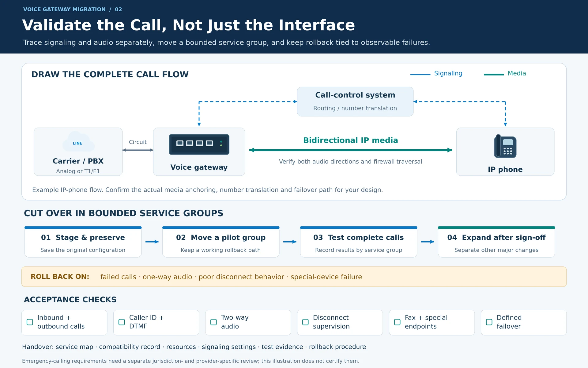Click the Signaling legend text
588x368 pixels.
pyautogui.click(x=448, y=73)
